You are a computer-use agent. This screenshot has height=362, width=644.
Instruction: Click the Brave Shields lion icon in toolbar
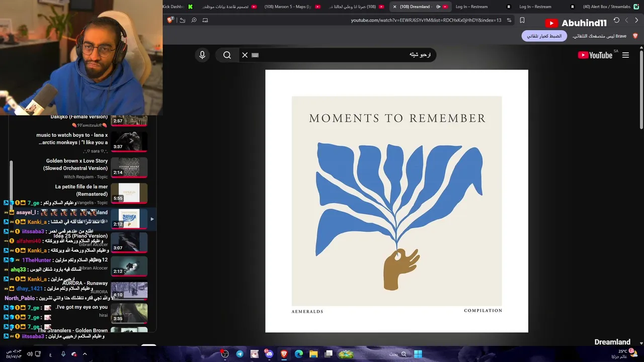(171, 20)
